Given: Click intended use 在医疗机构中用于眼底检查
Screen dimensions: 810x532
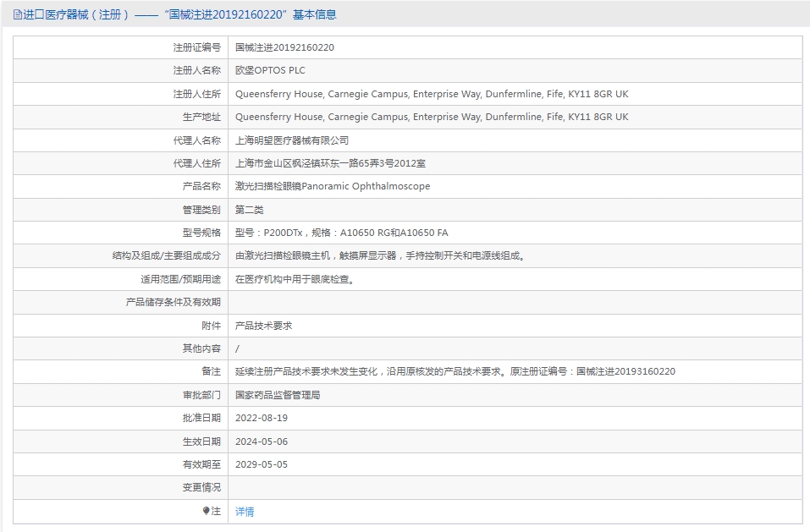Looking at the screenshot, I should click(295, 280).
